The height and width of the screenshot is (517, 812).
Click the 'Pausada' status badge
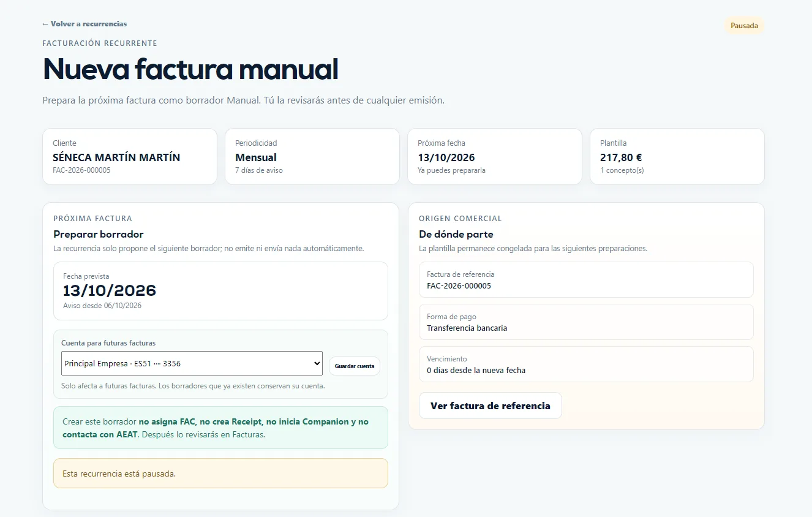[744, 26]
